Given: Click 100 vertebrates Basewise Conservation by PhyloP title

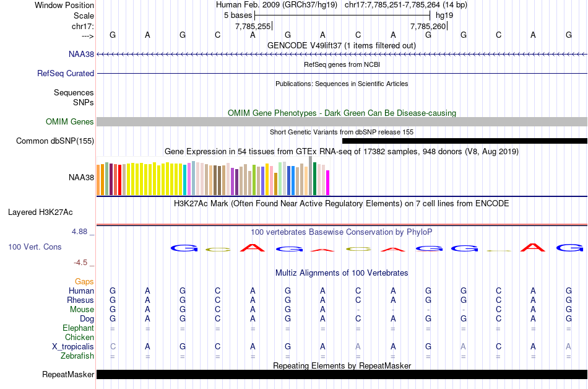Looking at the screenshot, I should [342, 232].
